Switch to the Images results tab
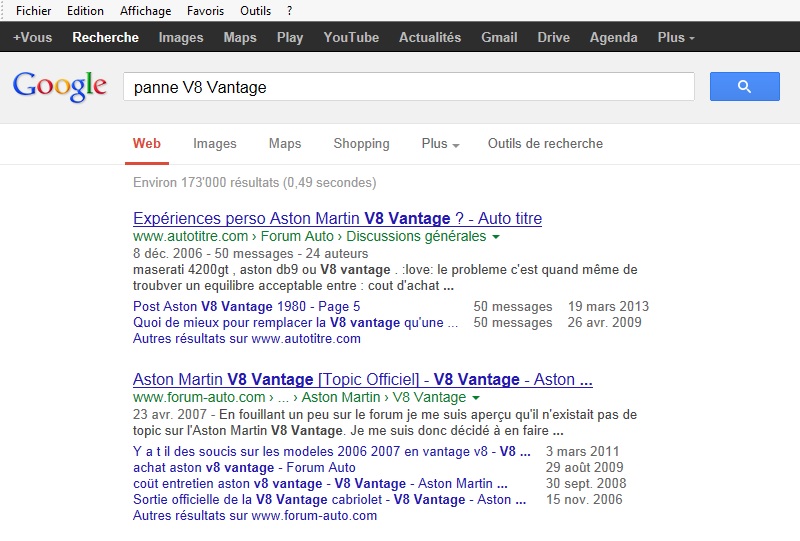800x541 pixels. coord(215,144)
